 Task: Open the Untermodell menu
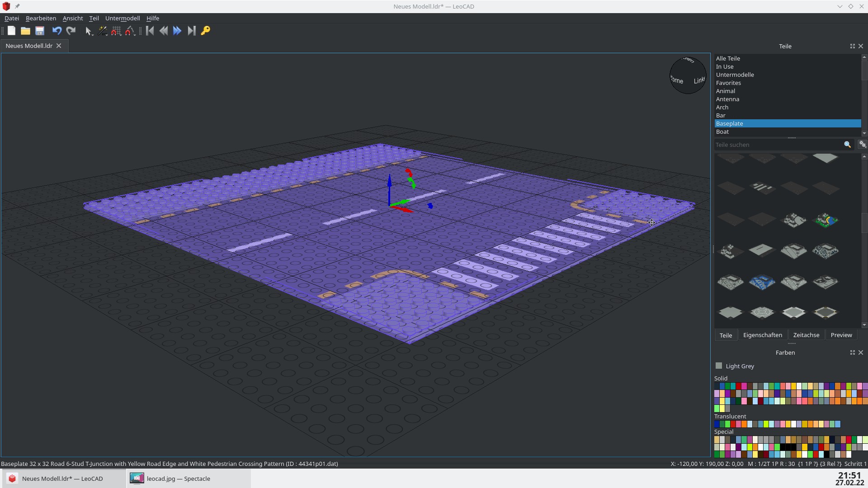(x=122, y=18)
